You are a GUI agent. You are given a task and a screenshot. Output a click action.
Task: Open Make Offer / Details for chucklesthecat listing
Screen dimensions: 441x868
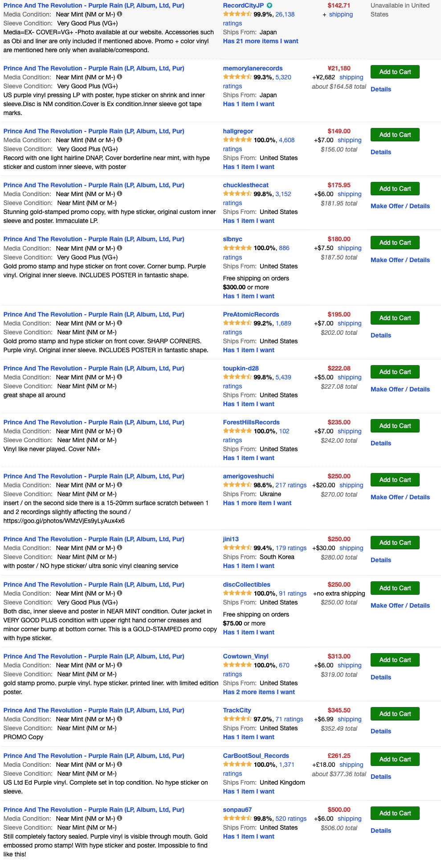point(400,206)
